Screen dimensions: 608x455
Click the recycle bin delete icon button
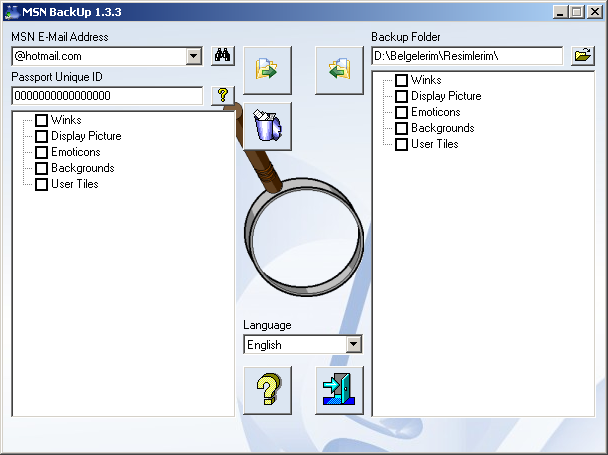(267, 126)
